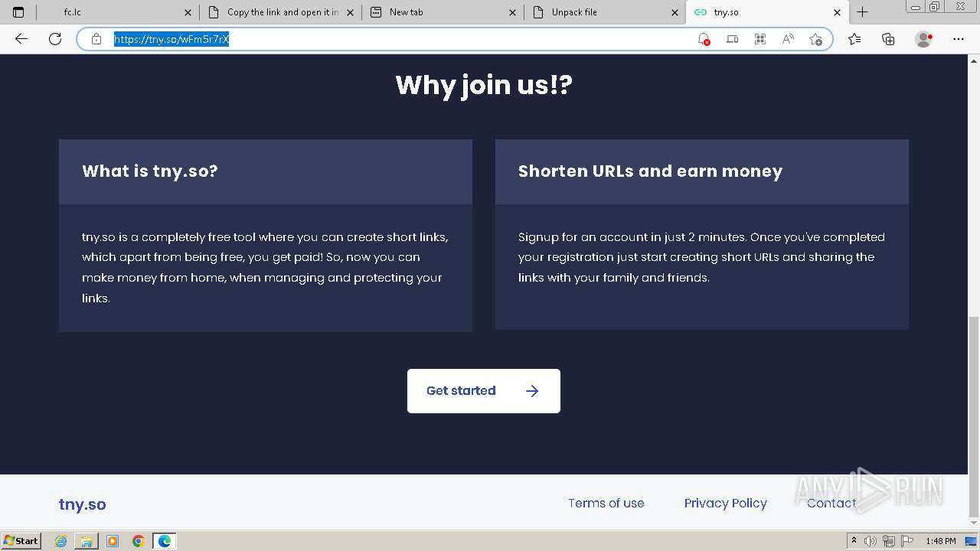Select the Microsoft Edge taskbar icon

tap(165, 541)
